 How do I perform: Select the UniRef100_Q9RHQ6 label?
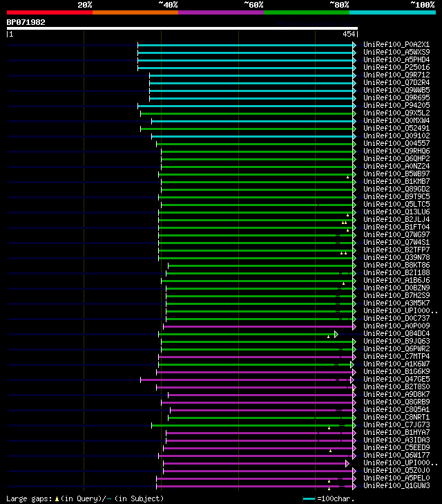(396, 151)
